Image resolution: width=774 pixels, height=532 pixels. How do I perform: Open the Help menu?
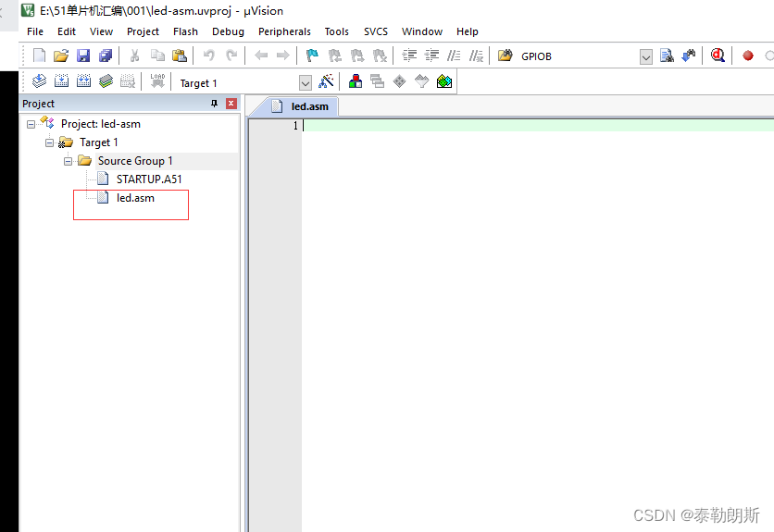pyautogui.click(x=467, y=31)
